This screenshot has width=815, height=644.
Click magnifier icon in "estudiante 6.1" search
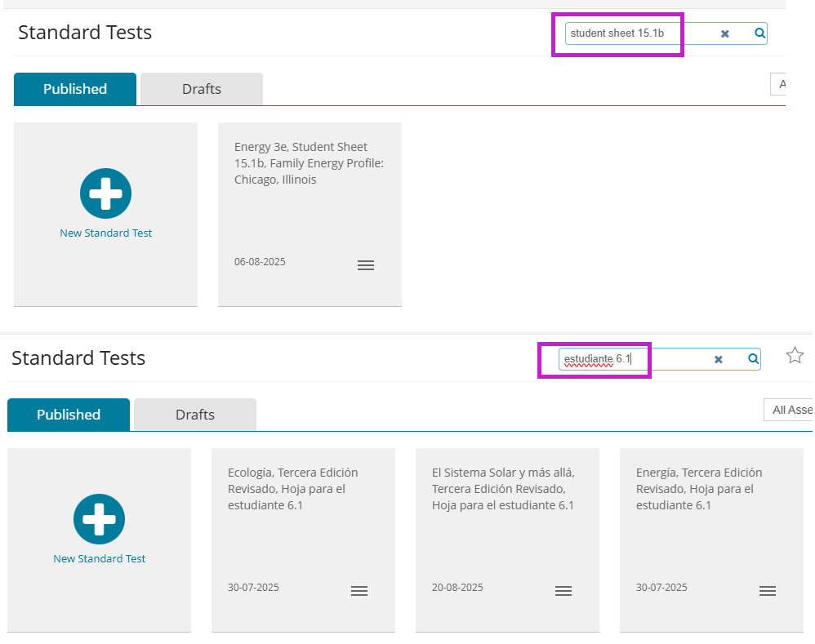click(753, 359)
